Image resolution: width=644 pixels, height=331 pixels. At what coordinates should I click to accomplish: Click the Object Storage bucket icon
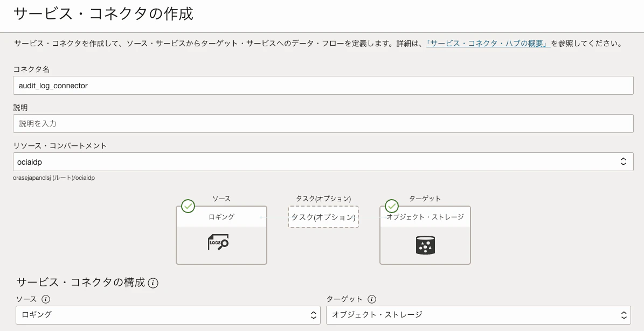pos(425,245)
